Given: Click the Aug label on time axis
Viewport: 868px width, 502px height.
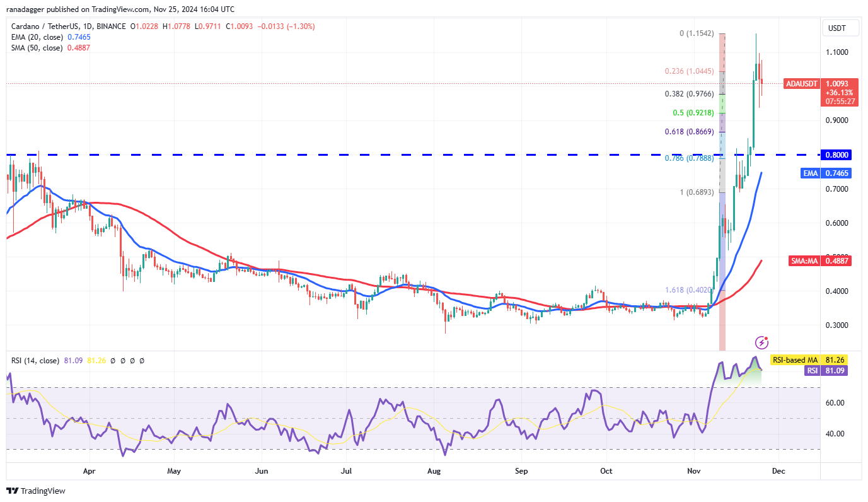Looking at the screenshot, I should point(433,470).
